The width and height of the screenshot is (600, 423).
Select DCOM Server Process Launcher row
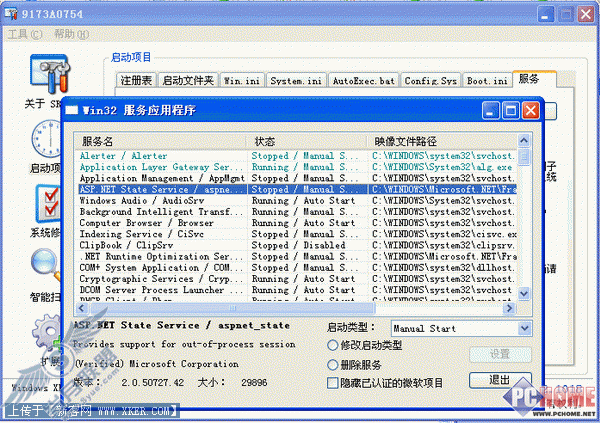[x=297, y=290]
